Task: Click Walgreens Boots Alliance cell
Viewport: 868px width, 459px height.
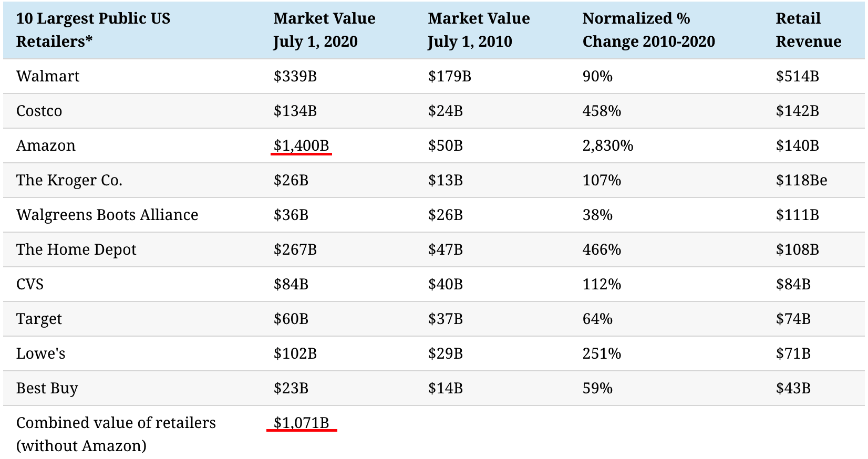Action: 107,215
